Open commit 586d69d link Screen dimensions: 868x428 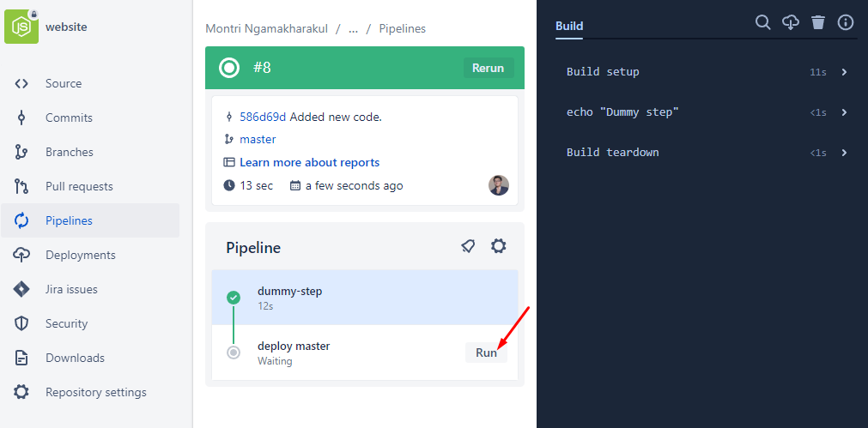(x=263, y=117)
